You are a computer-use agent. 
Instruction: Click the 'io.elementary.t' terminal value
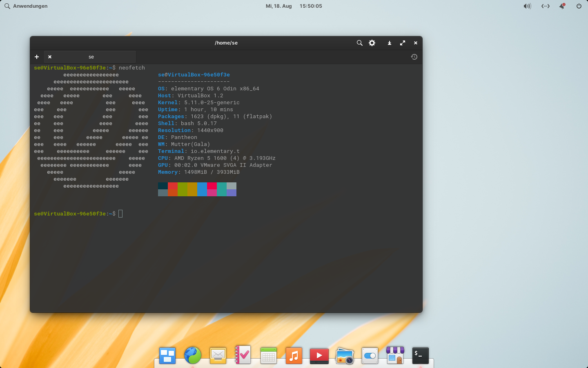tap(215, 151)
